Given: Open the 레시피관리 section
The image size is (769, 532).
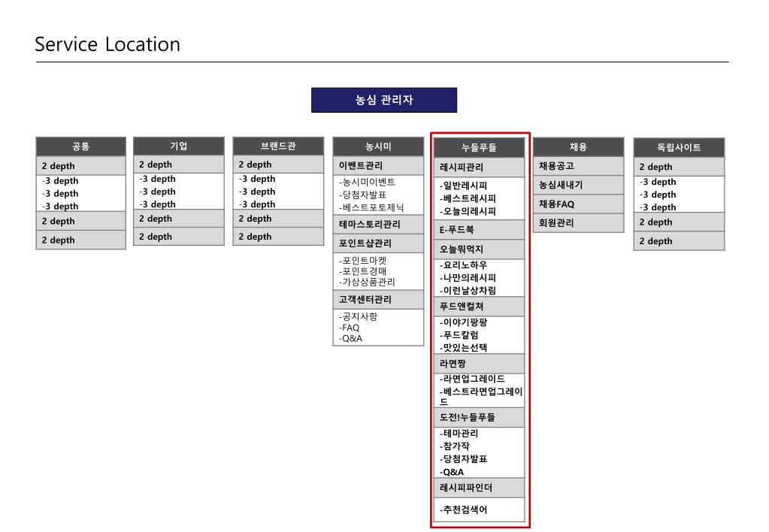Looking at the screenshot, I should pyautogui.click(x=479, y=168).
